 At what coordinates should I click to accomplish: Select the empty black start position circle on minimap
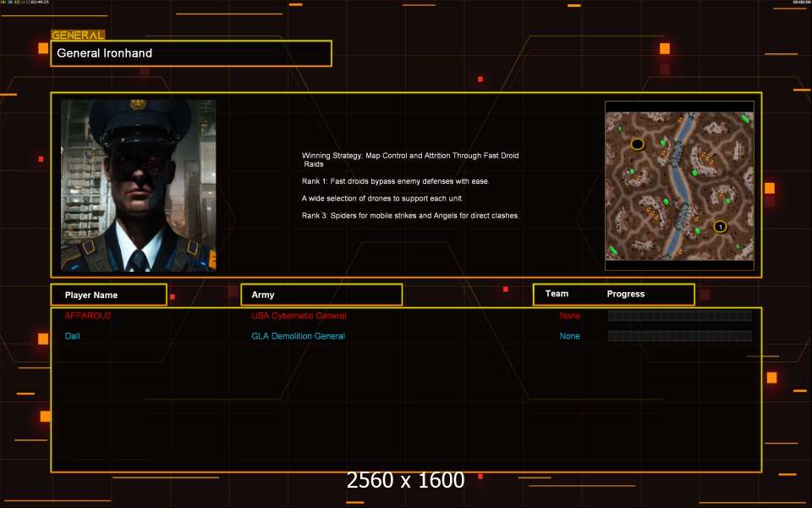coord(638,144)
